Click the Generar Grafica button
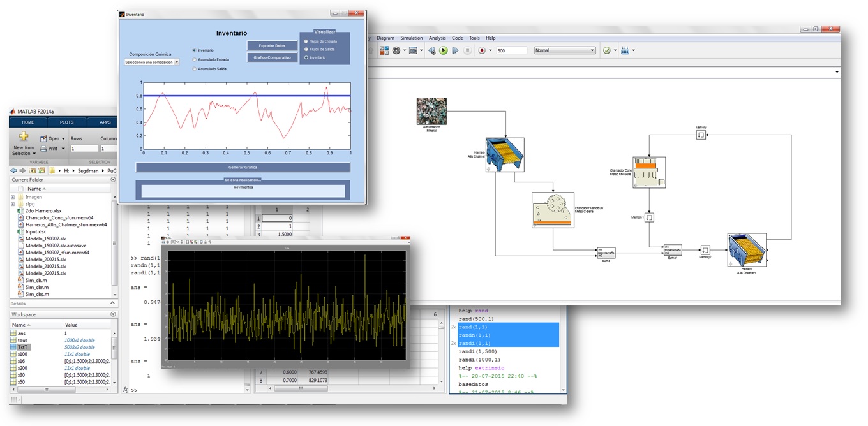Viewport: 868px width, 426px height. (x=243, y=167)
